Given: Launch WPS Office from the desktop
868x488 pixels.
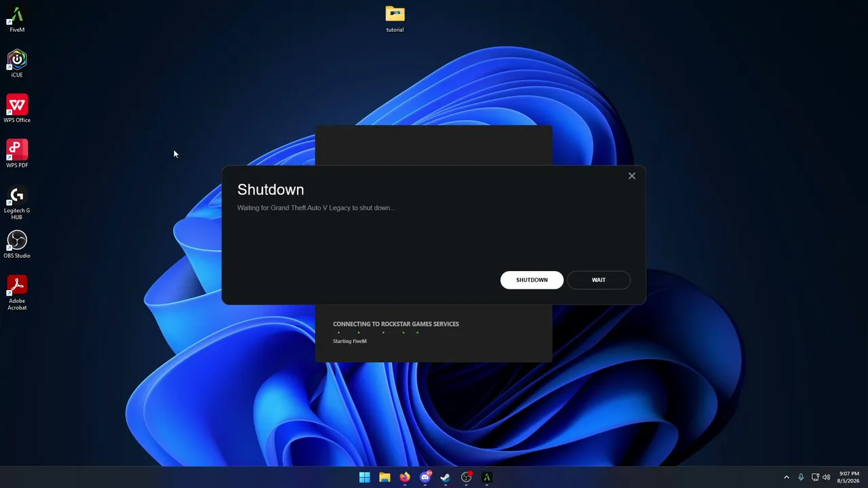Looking at the screenshot, I should pyautogui.click(x=17, y=109).
